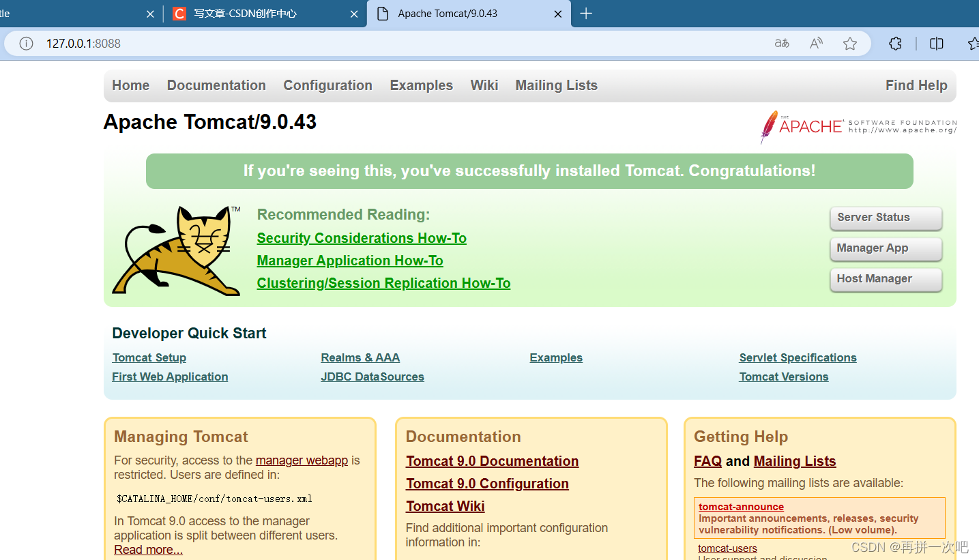Click the Server Status button
Screen dimensions: 979x560
pyautogui.click(x=886, y=218)
